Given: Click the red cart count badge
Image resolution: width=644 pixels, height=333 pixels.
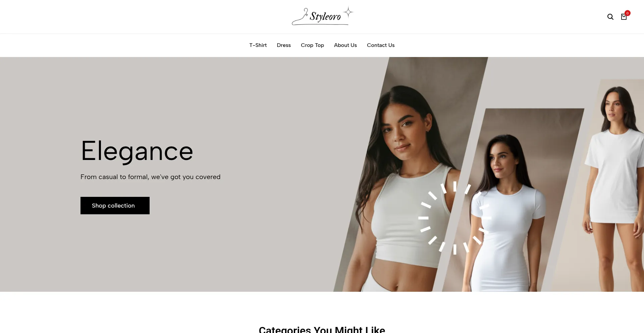Looking at the screenshot, I should 628,13.
